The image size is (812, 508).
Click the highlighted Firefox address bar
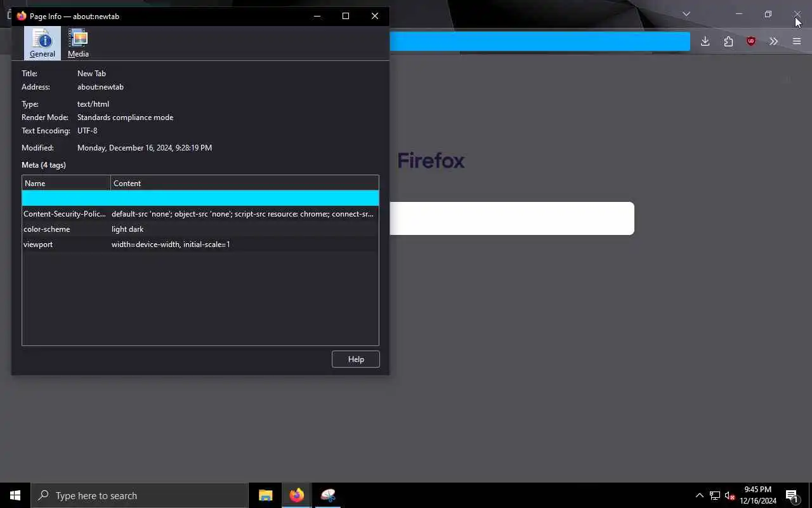(540, 41)
